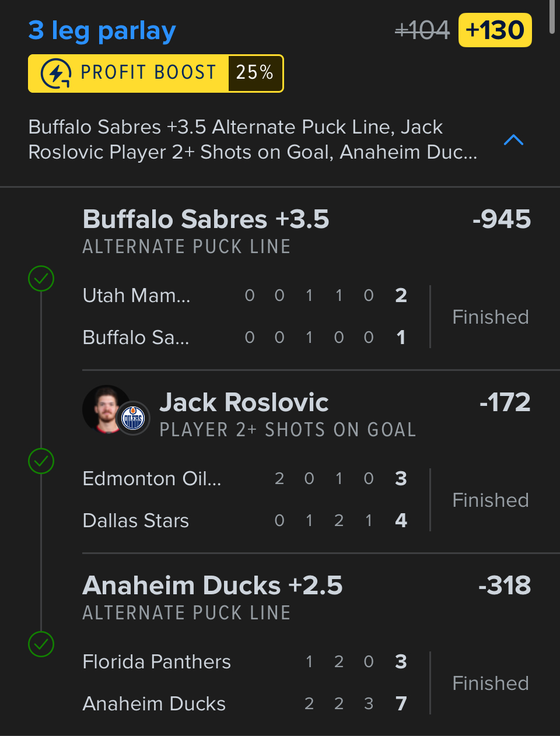The width and height of the screenshot is (560, 736).
Task: Click the -172 odds for Roslovic leg
Action: click(x=505, y=402)
